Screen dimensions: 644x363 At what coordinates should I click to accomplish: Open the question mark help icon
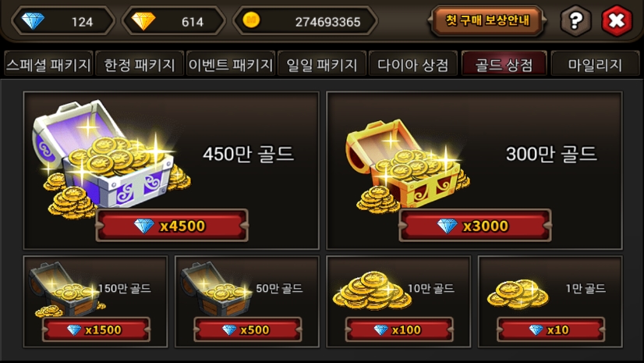575,20
